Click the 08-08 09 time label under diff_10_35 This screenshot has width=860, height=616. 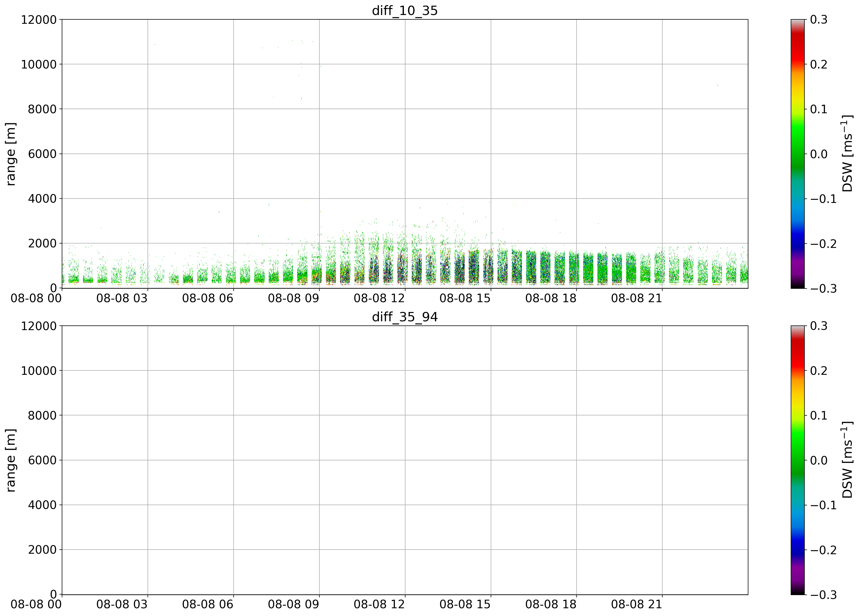tap(294, 298)
